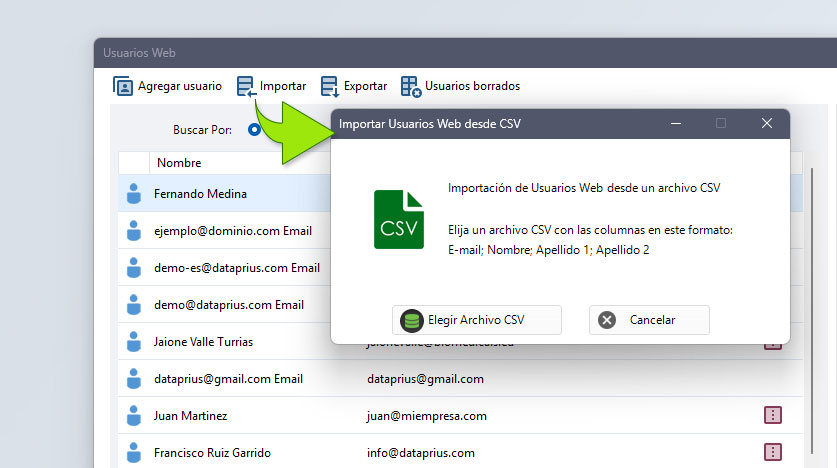Click user icon beside Juan Martinez
This screenshot has height=468, width=837.
click(x=134, y=416)
